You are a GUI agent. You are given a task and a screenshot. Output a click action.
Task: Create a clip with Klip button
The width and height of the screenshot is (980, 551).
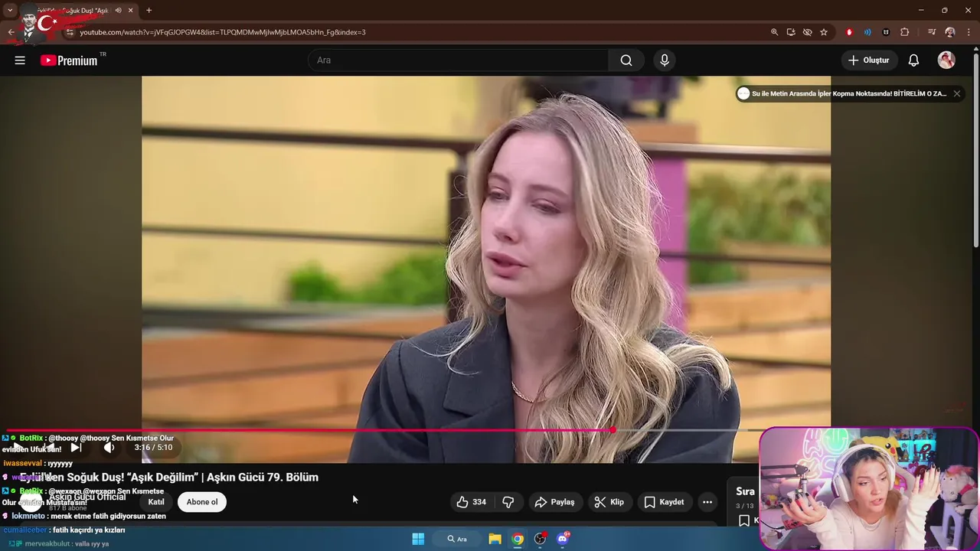609,502
